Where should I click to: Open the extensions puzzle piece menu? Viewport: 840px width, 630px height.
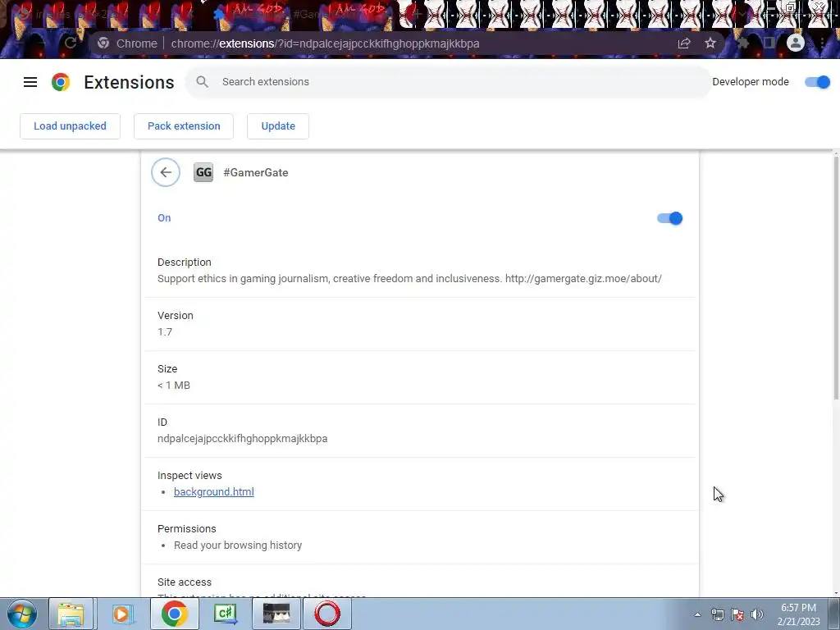coord(743,43)
